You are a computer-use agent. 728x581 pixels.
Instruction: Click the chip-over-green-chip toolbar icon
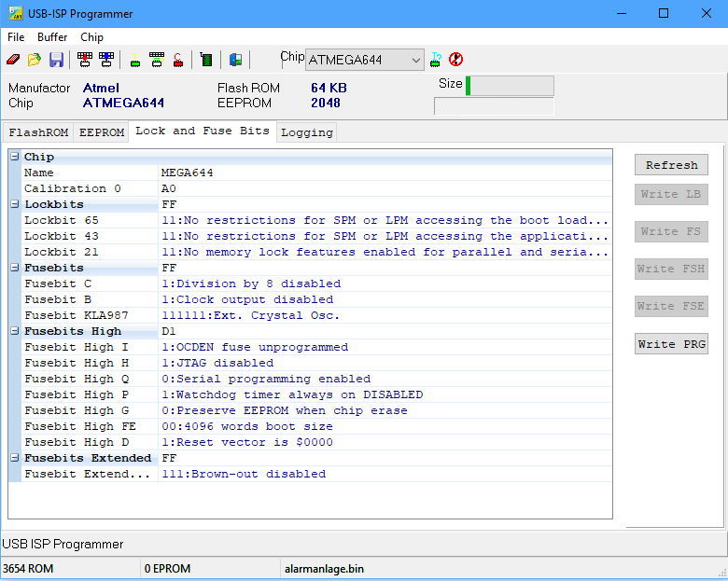[x=157, y=60]
